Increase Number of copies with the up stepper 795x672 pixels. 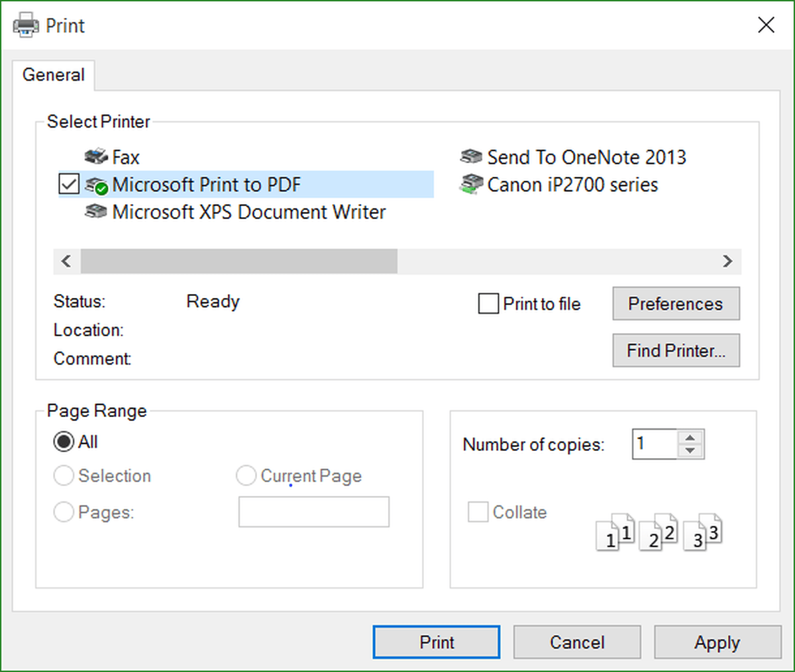click(x=691, y=437)
